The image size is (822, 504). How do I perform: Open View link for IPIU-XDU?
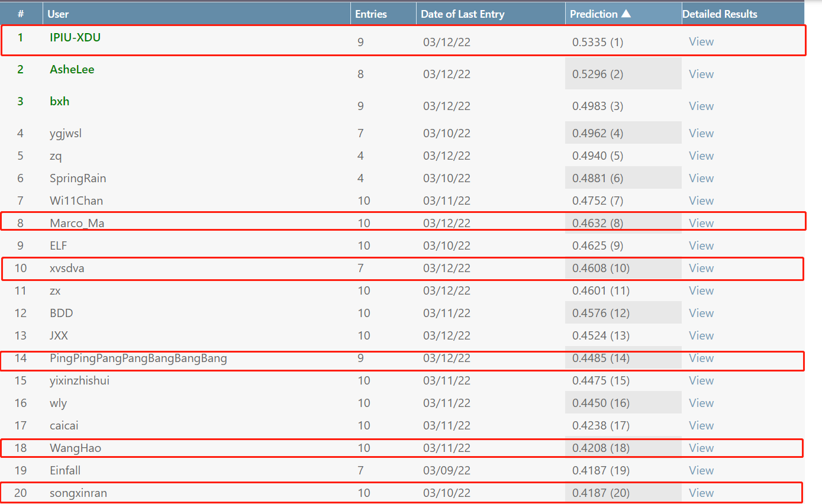(x=701, y=42)
